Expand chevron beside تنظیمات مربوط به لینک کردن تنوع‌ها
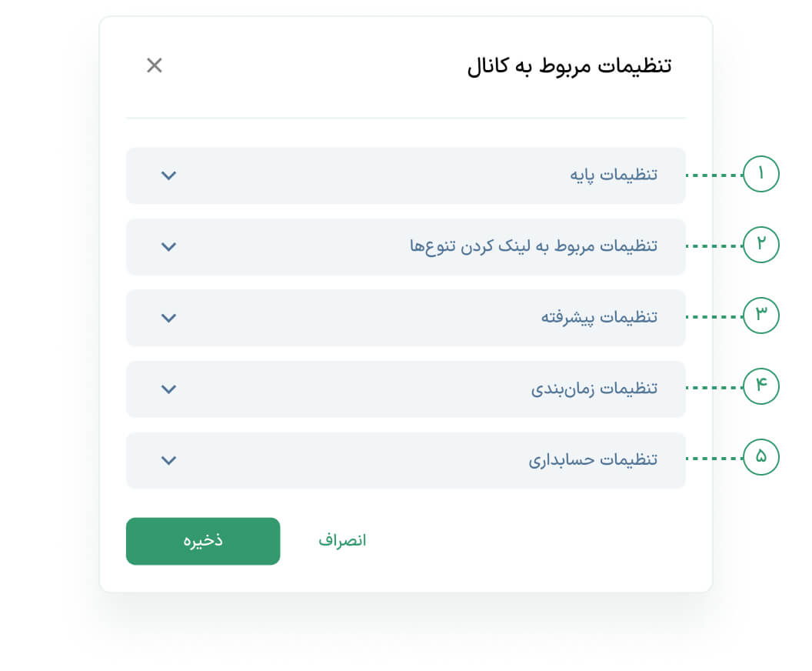Screen dimensions: 812x671 [169, 246]
